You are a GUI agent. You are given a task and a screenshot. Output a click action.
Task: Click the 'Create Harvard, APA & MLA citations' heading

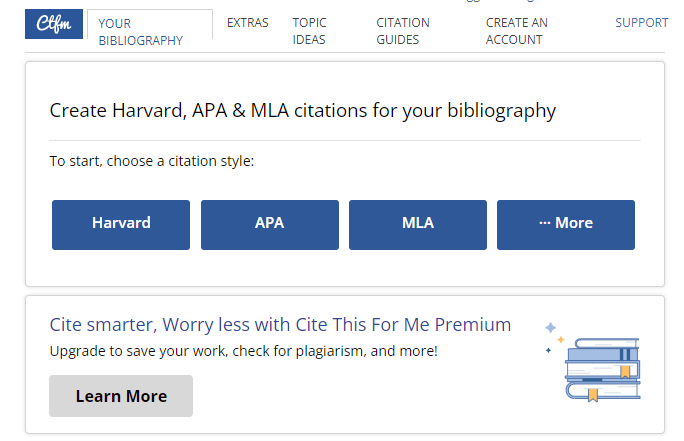(303, 111)
